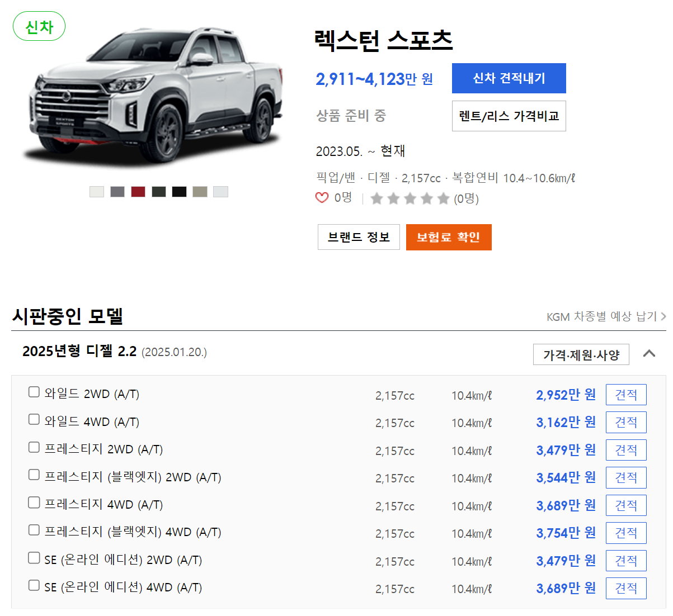Click 견적 for 프레스티지 (블랙엣지) 2WD row

click(626, 477)
